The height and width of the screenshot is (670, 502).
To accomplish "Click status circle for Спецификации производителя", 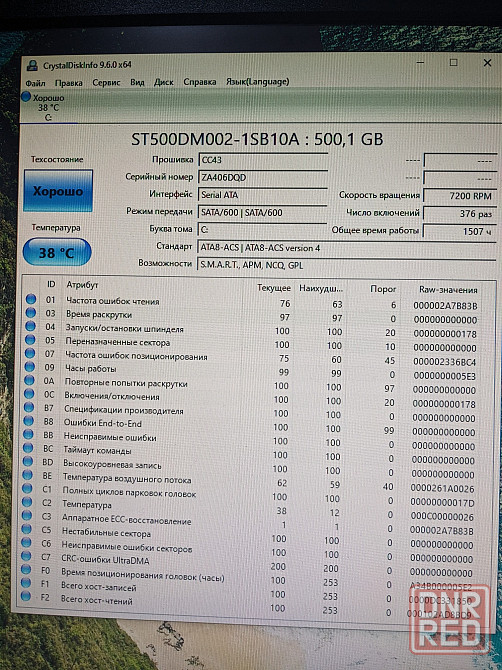I will point(29,407).
